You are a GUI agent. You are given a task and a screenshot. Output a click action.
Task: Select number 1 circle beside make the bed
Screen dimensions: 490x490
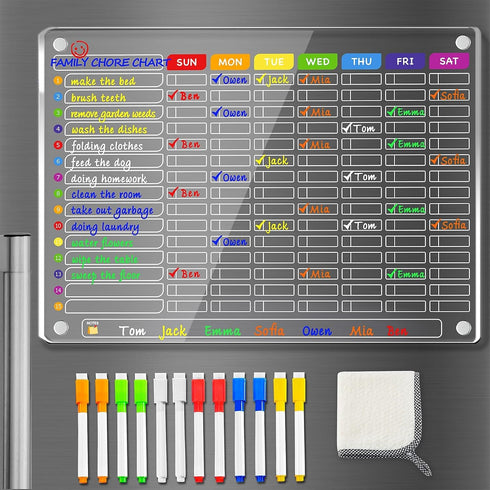58,80
